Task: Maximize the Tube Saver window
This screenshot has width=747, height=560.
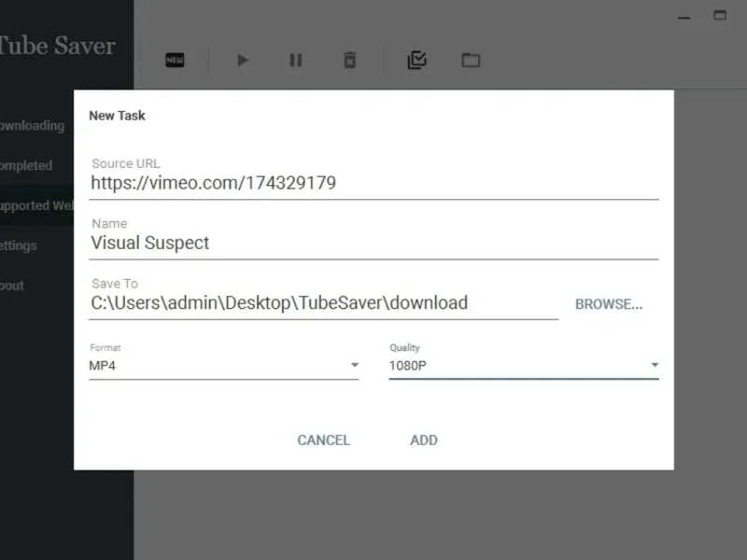Action: (x=720, y=15)
